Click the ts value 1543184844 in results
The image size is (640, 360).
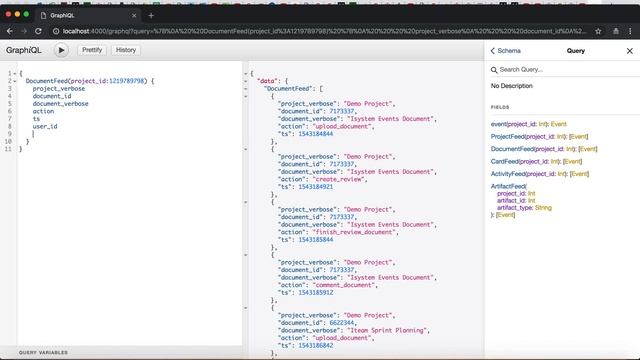[x=316, y=134]
